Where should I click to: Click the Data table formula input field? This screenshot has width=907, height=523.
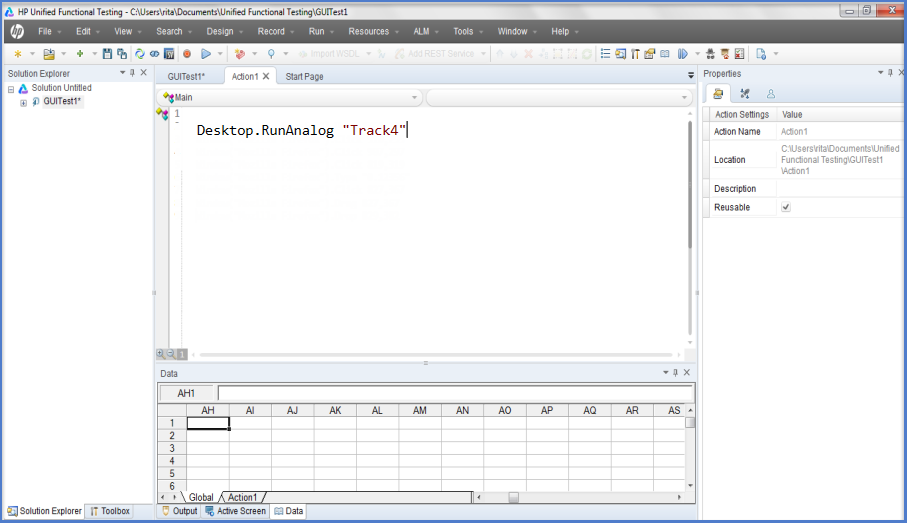[x=455, y=393]
